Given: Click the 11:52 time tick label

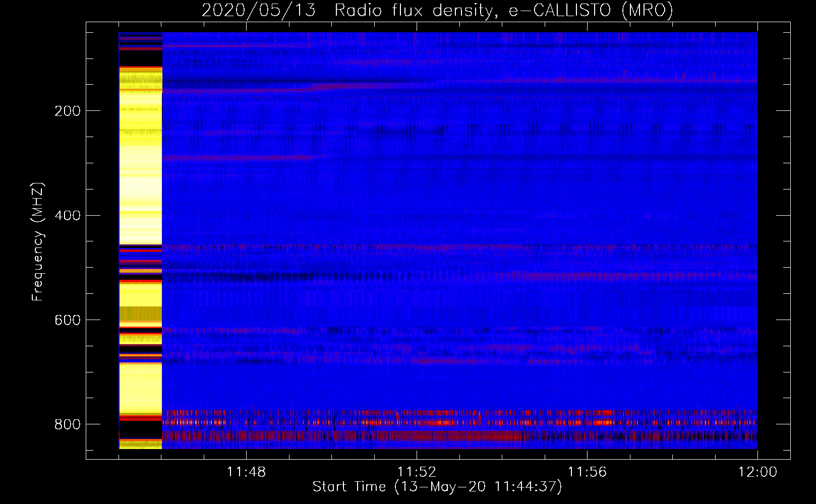Looking at the screenshot, I should [417, 472].
